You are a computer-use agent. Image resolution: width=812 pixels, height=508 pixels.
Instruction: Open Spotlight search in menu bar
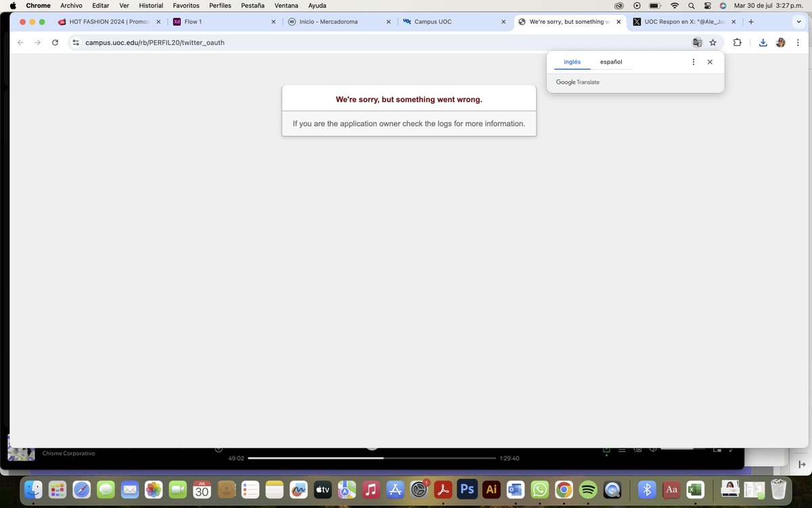coord(691,5)
